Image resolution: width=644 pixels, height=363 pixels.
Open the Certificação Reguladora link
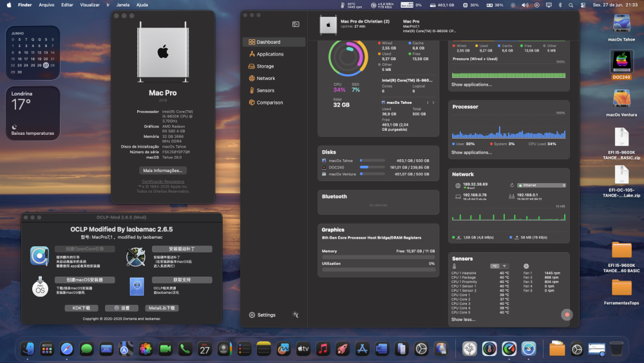163,182
